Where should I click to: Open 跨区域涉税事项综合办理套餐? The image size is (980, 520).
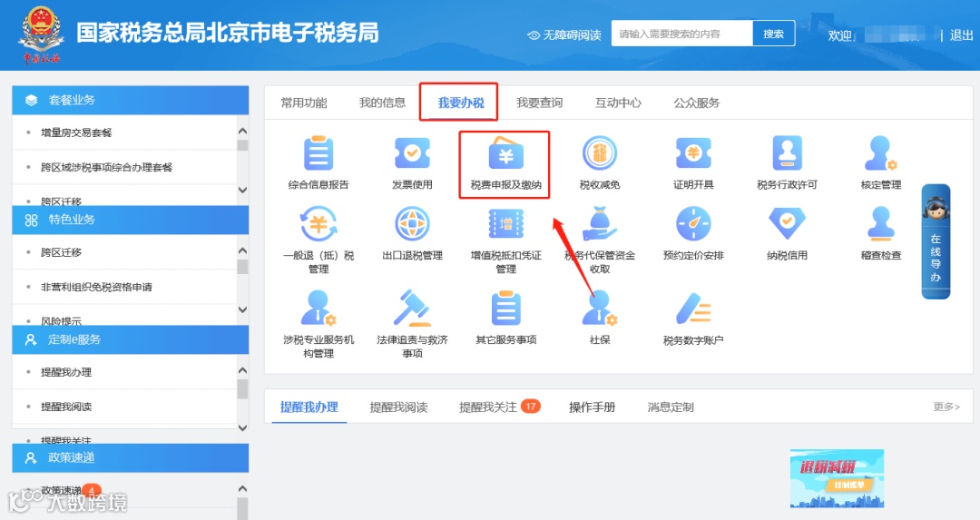click(106, 168)
